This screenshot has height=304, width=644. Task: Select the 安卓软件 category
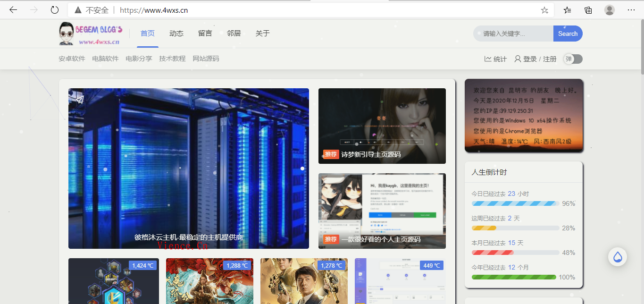(72, 59)
